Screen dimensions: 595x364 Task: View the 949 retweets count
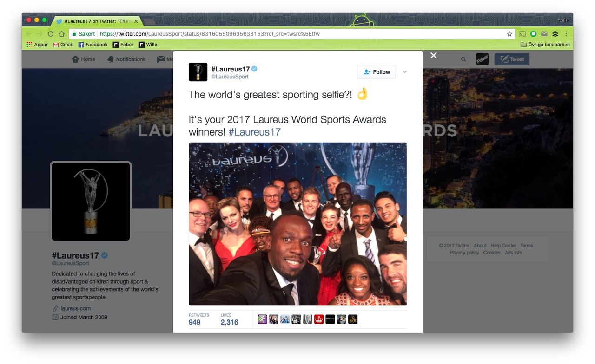coord(194,322)
